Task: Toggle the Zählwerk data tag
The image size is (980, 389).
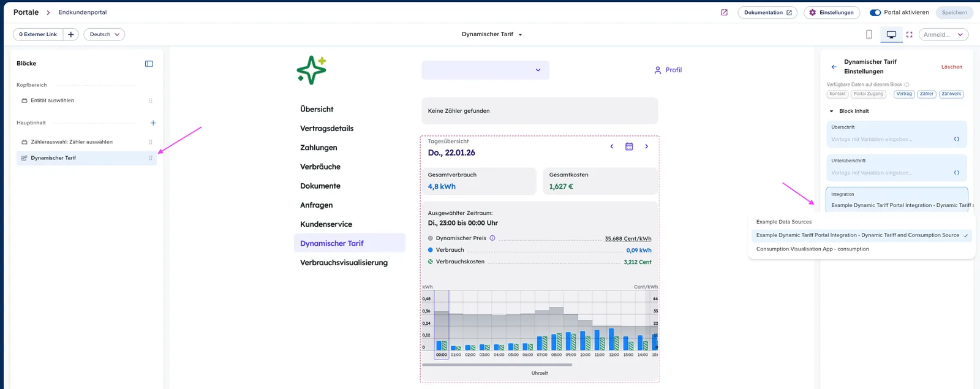Action: [951, 94]
